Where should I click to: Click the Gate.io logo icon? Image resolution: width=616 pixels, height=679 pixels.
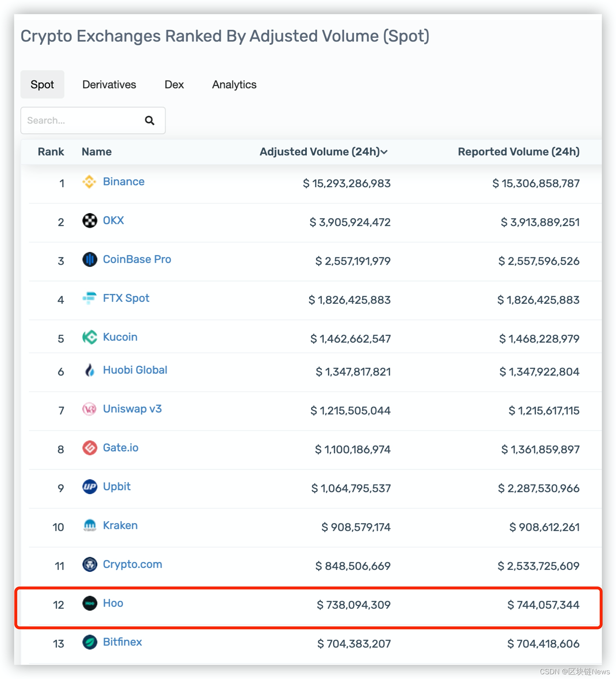click(x=89, y=448)
